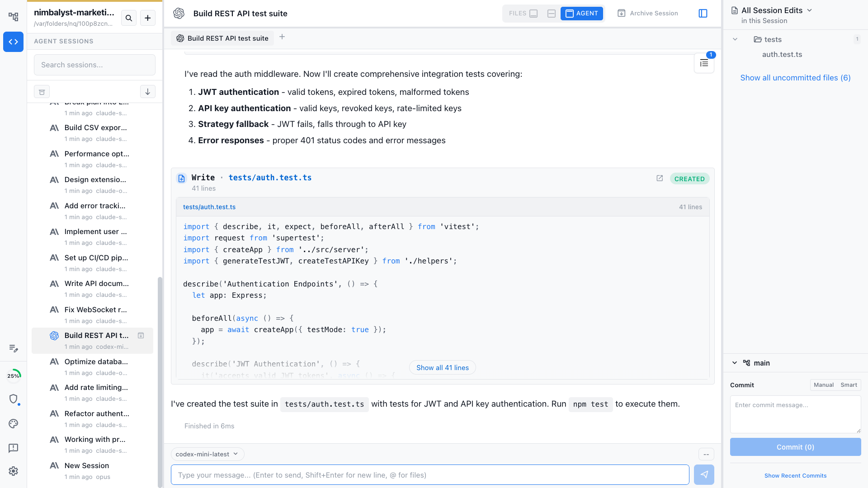Switch to FILES layout mode
Viewport: 868px width, 488px height.
click(x=523, y=14)
